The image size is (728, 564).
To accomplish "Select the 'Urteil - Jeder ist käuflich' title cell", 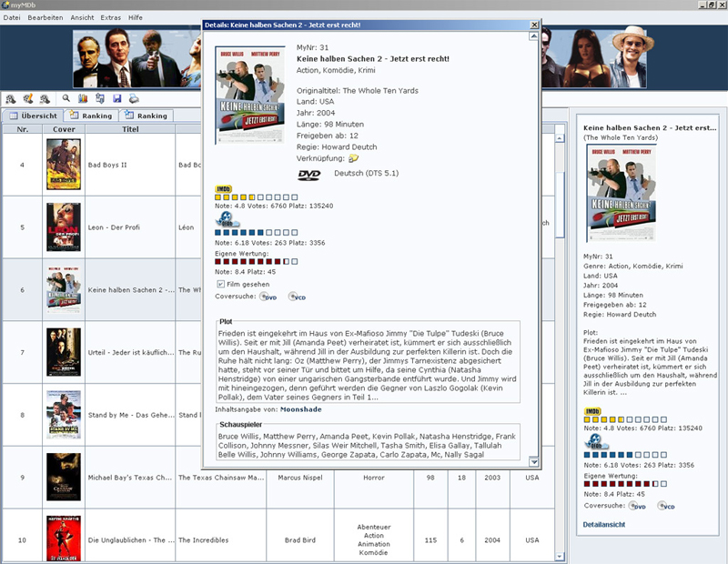I will (131, 353).
